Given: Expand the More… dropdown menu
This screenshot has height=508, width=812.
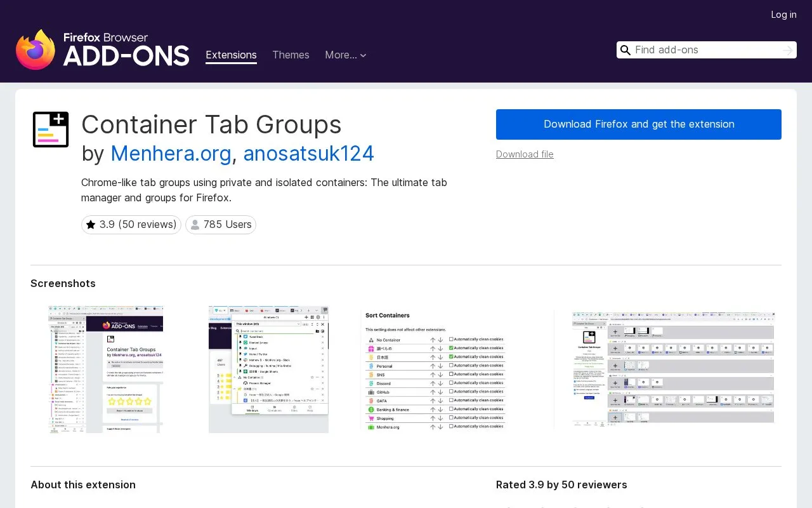Looking at the screenshot, I should [x=346, y=55].
